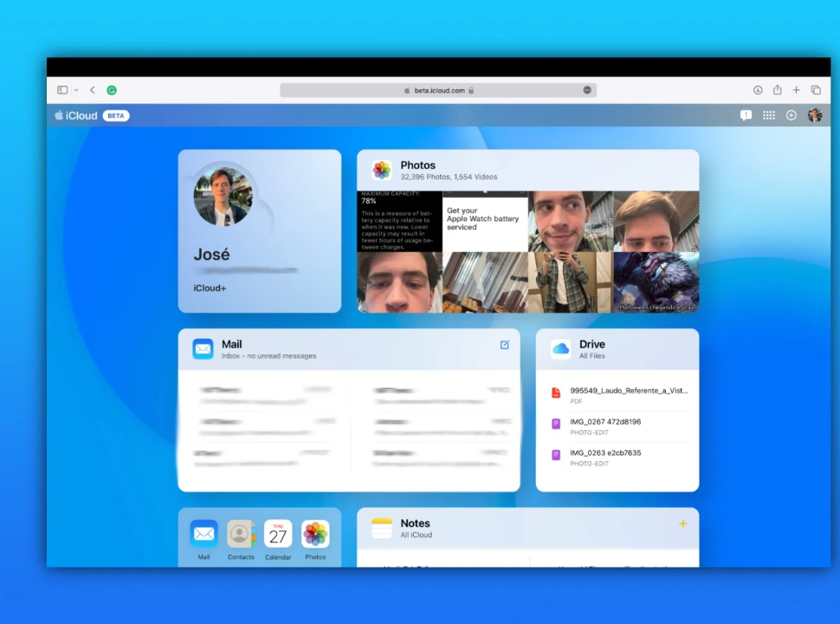Launch Contacts from the app shortcuts
Screen dimensions: 840x624
(241, 534)
